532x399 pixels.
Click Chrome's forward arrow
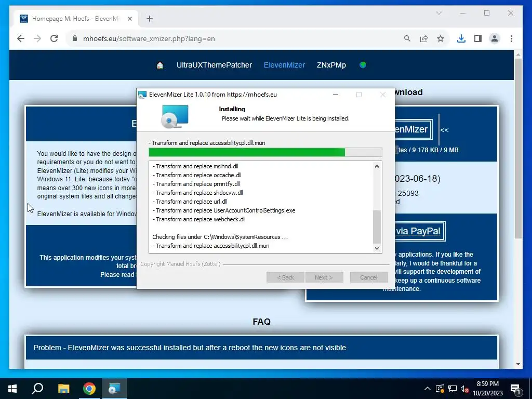coord(37,38)
